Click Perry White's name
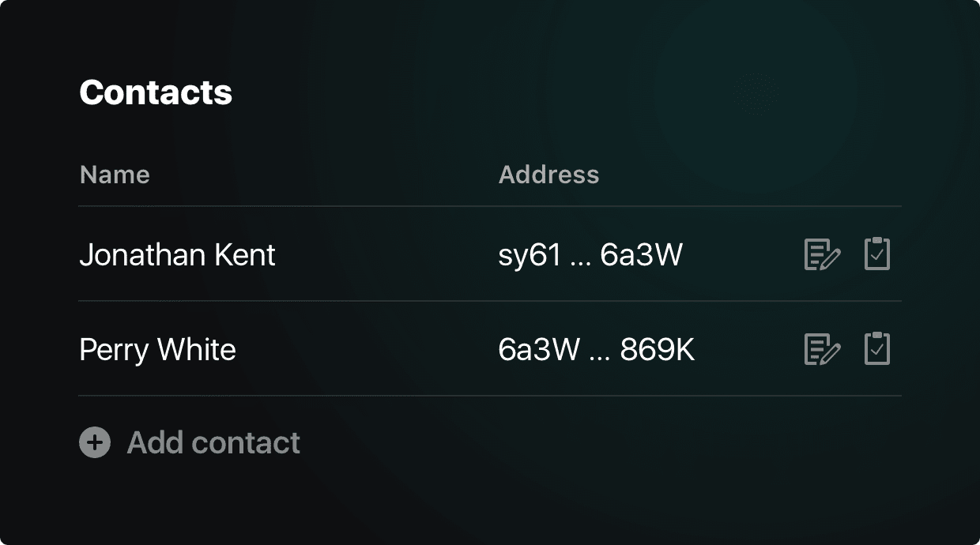The height and width of the screenshot is (545, 980). (156, 349)
